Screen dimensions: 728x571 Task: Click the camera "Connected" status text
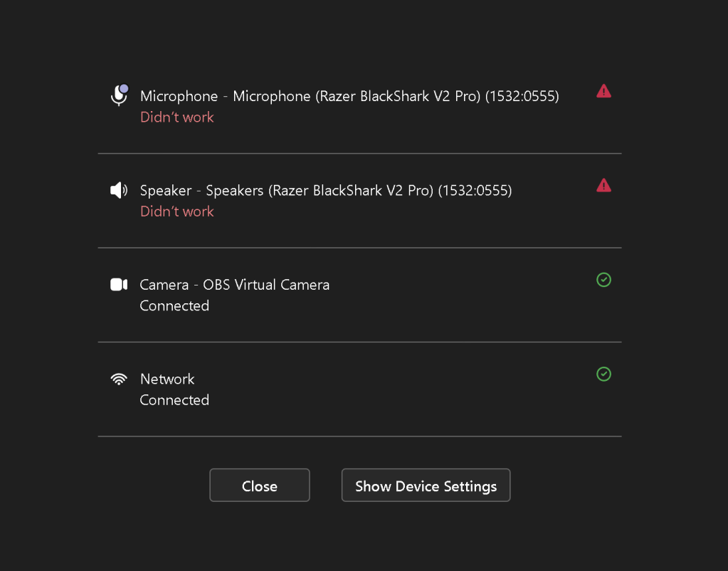click(174, 305)
